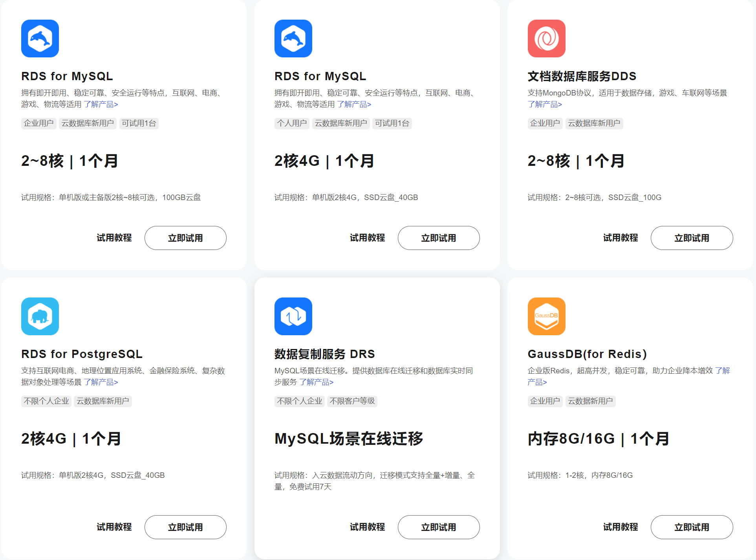The image size is (756, 560).
Task: Click the 不限个人企业 tag on the DRS card
Action: (300, 401)
